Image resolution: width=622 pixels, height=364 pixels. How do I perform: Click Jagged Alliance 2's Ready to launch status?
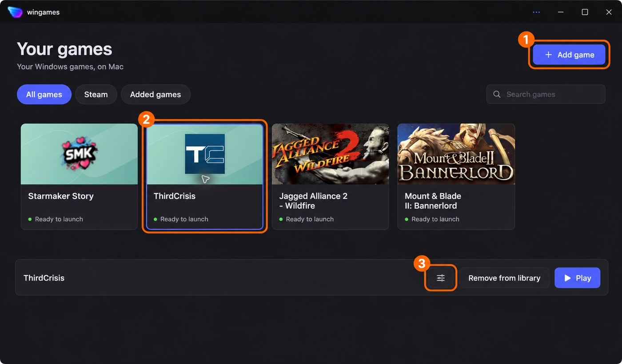(x=307, y=219)
